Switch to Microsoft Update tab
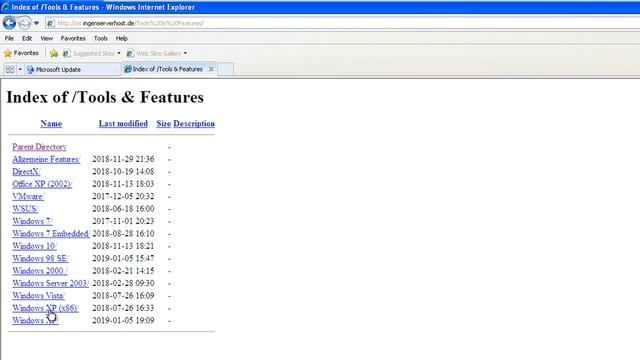The image size is (640, 360). 73,69
